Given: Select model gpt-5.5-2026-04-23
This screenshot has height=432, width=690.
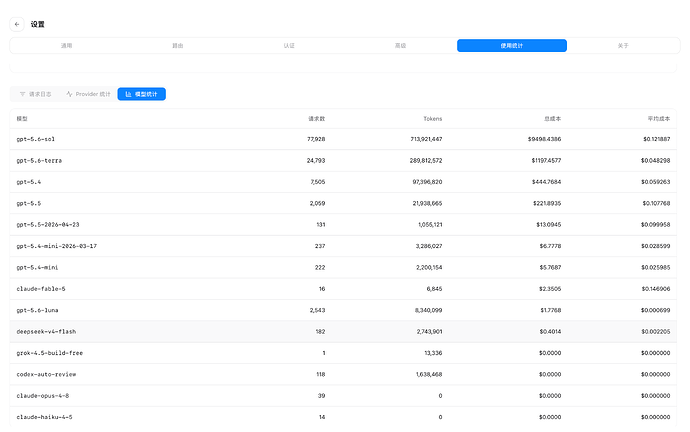Looking at the screenshot, I should coord(48,224).
